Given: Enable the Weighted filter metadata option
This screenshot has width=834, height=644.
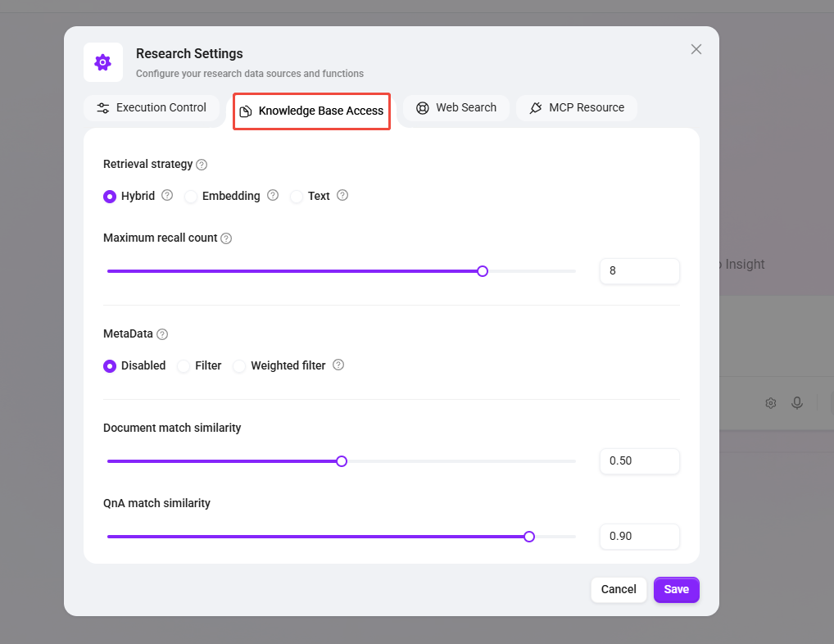Looking at the screenshot, I should click(239, 366).
